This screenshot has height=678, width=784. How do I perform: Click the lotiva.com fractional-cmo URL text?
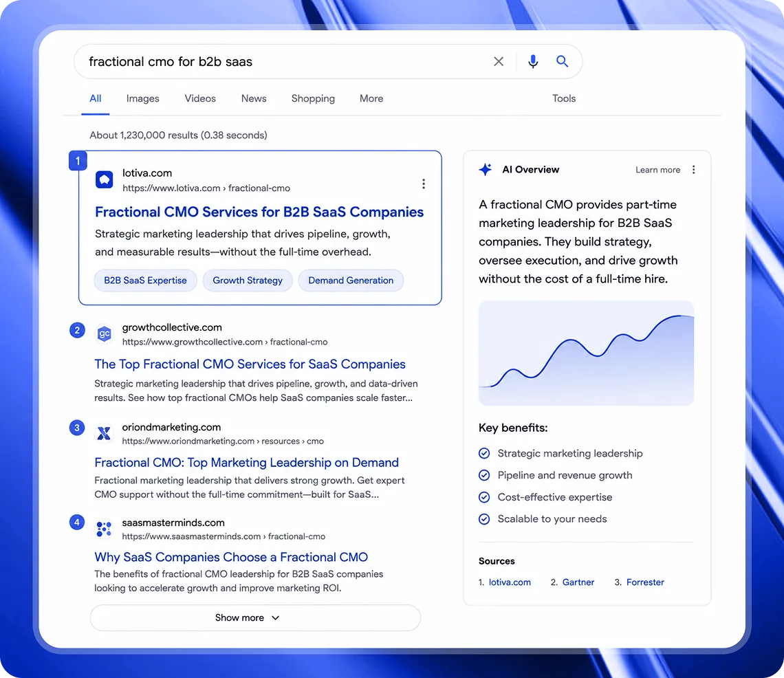[x=206, y=188]
